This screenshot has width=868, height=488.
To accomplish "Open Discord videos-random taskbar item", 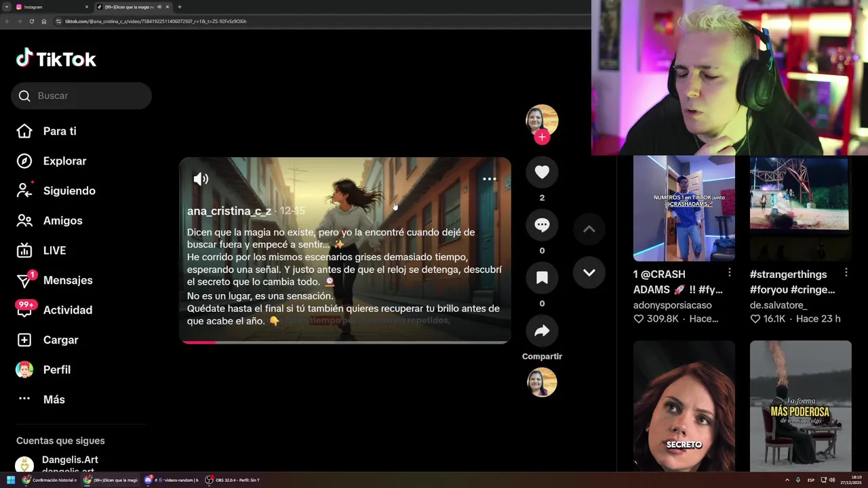I will 171,480.
